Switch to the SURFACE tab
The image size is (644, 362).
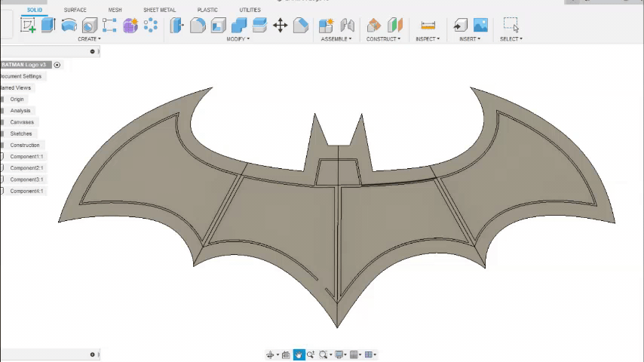tap(75, 10)
